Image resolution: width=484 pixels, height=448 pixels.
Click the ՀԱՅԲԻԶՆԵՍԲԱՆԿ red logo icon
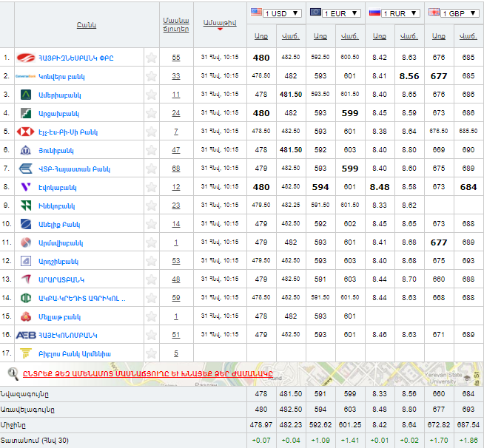26,58
